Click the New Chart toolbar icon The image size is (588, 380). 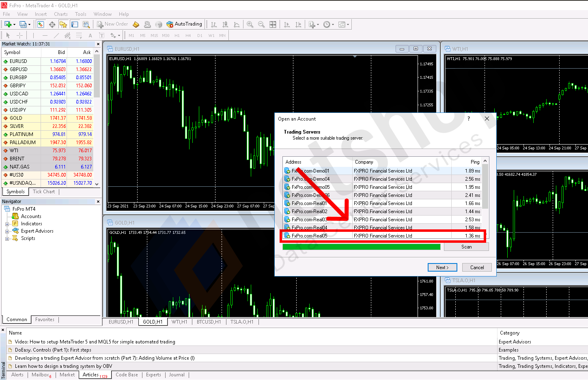point(8,24)
